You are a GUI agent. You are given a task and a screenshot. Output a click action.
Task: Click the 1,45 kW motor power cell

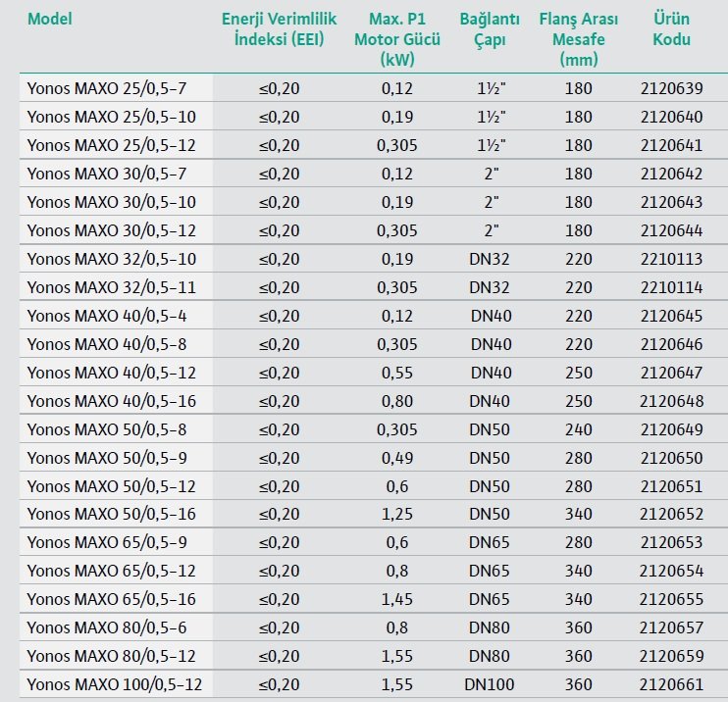coord(399,600)
